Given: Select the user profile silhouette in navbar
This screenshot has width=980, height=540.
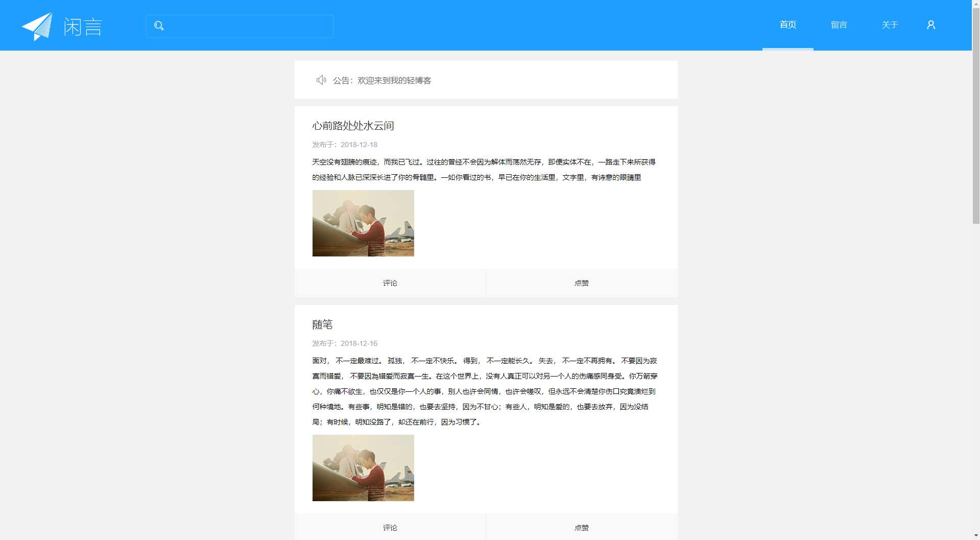Looking at the screenshot, I should 930,25.
